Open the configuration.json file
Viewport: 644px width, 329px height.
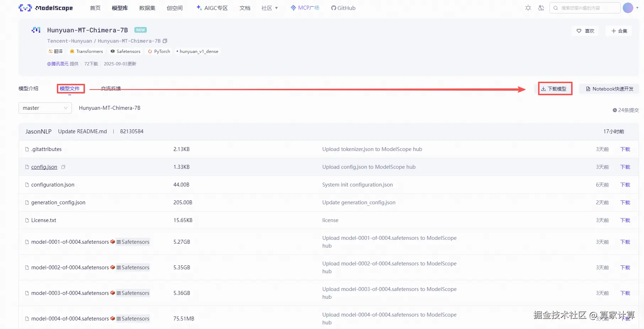click(x=53, y=185)
